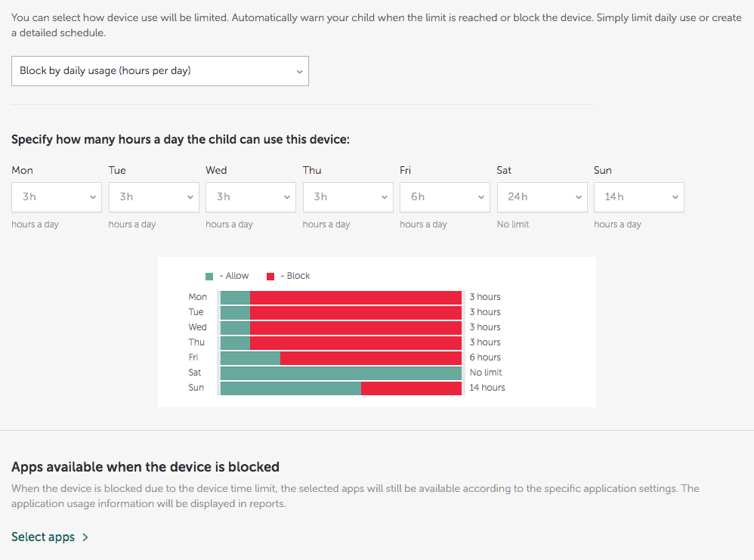Click the green allowed segment of Sun bar
The width and height of the screenshot is (754, 560).
290,388
